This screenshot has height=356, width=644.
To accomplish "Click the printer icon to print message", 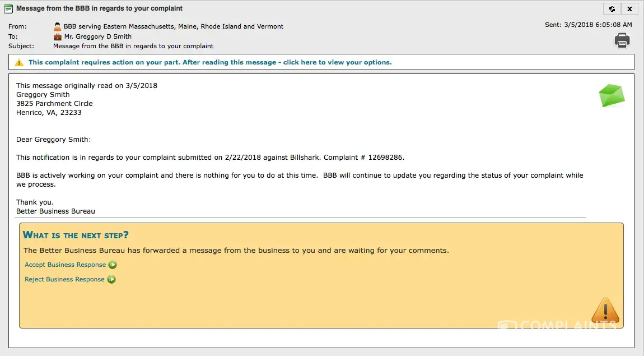I will (x=622, y=40).
